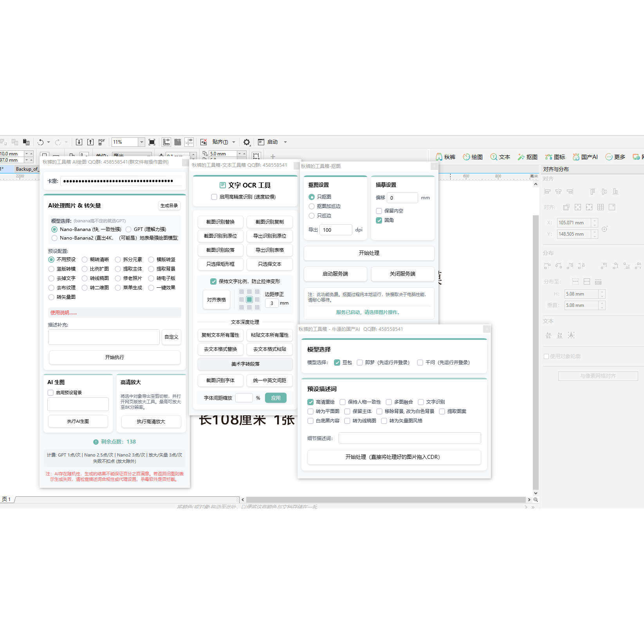Toggle the show rulers icon
This screenshot has width=644, height=644.
[x=166, y=142]
